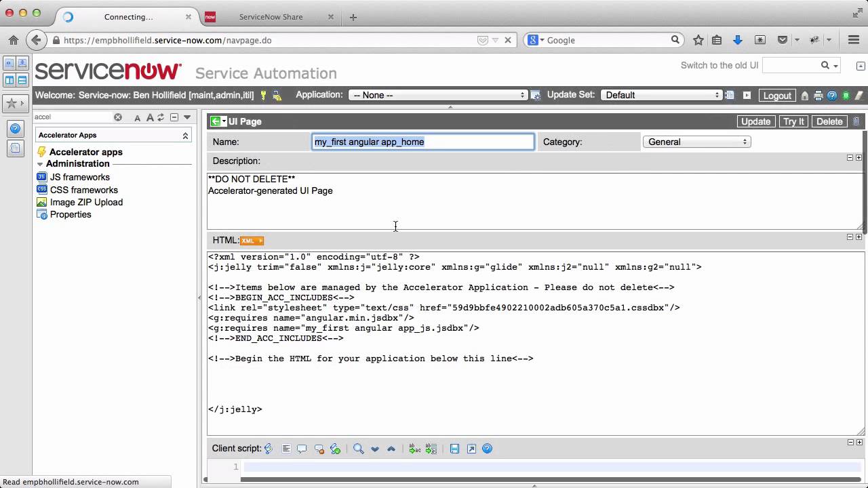Click the Try It button
Viewport: 868px width, 488px height.
(793, 121)
